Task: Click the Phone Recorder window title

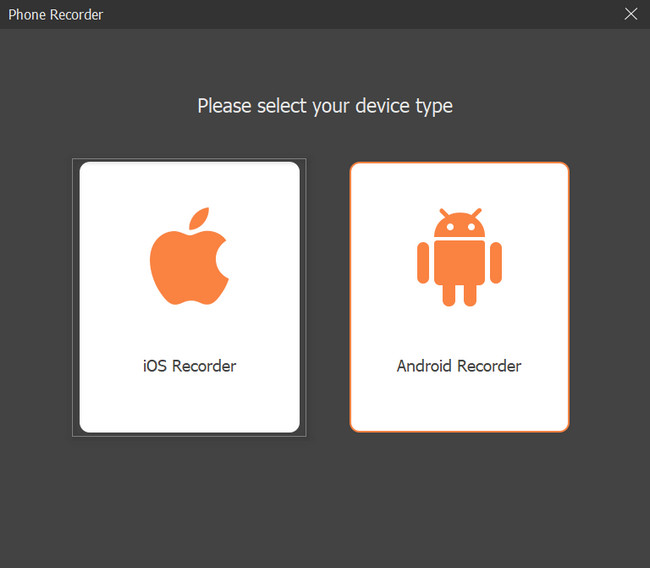Action: click(56, 15)
